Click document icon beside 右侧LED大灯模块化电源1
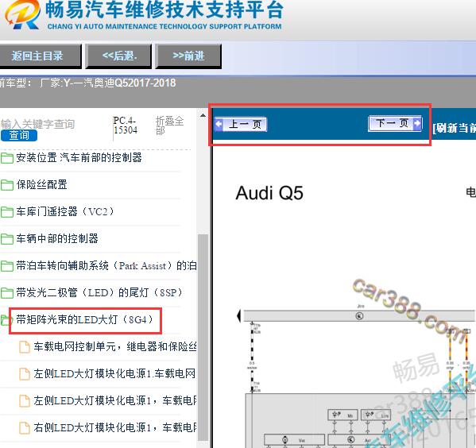Image resolution: width=476 pixels, height=448 pixels. pos(25,428)
